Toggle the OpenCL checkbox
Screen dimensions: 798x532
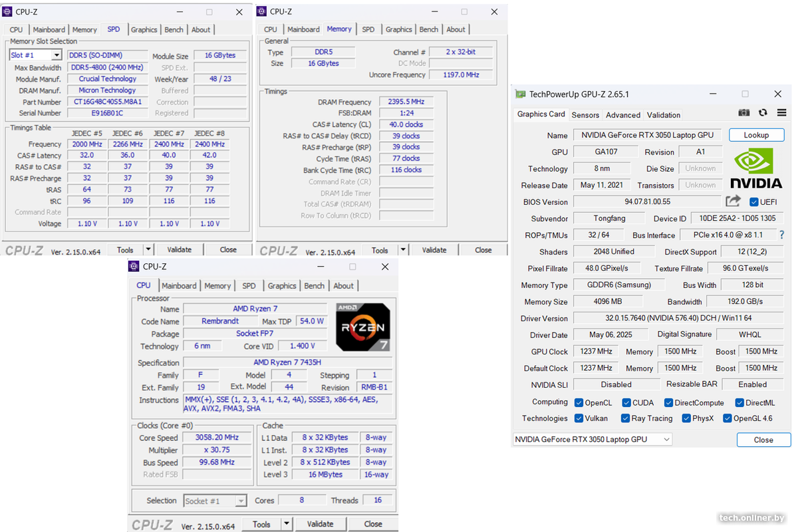(x=579, y=402)
